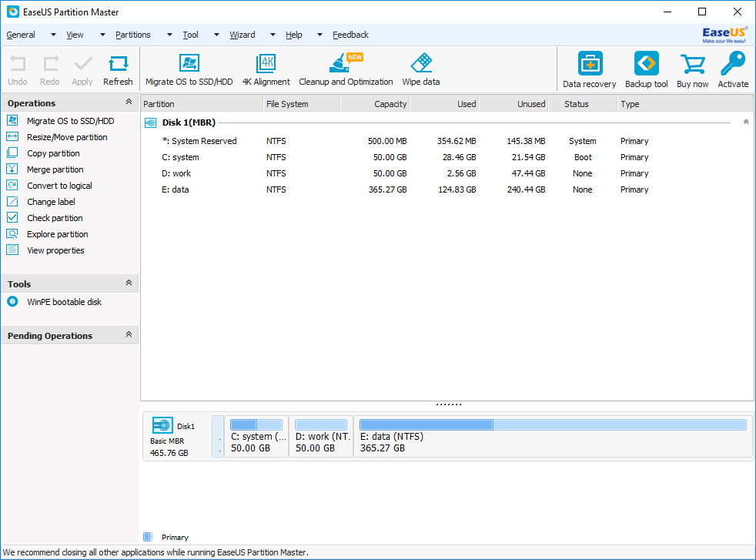Select the E: data partition row
The width and height of the screenshot is (756, 560).
(x=447, y=189)
